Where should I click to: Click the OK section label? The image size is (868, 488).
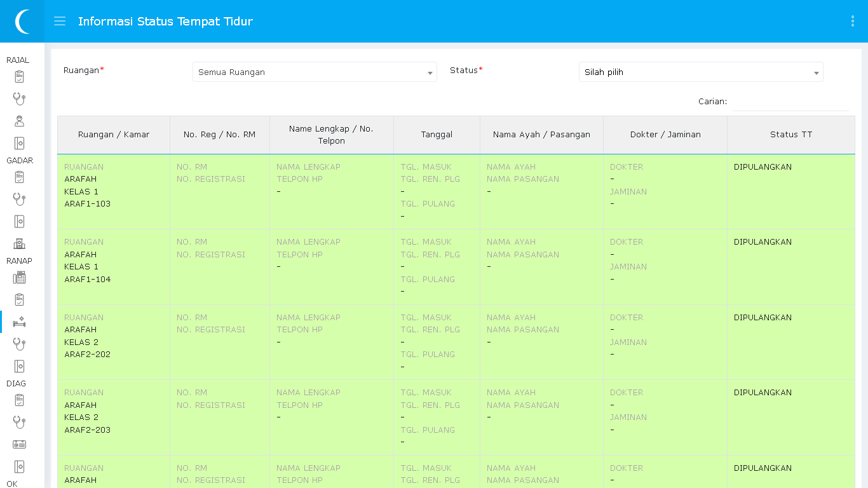coord(11,484)
